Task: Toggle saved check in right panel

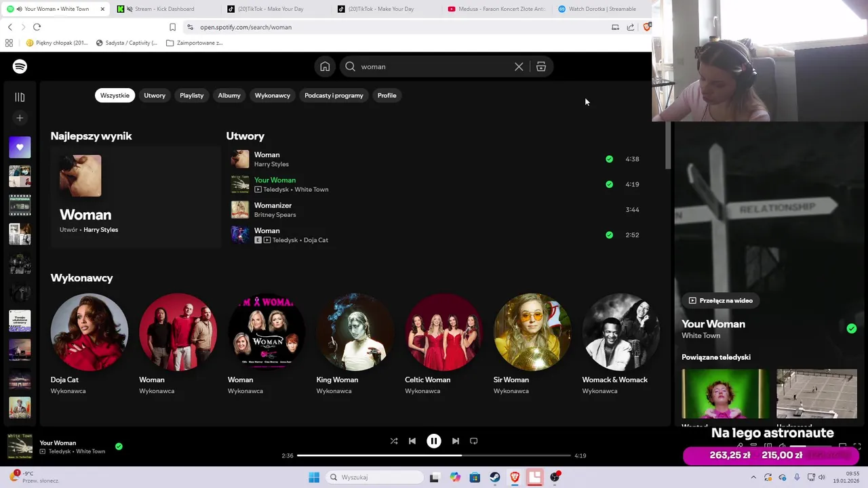Action: point(852,329)
